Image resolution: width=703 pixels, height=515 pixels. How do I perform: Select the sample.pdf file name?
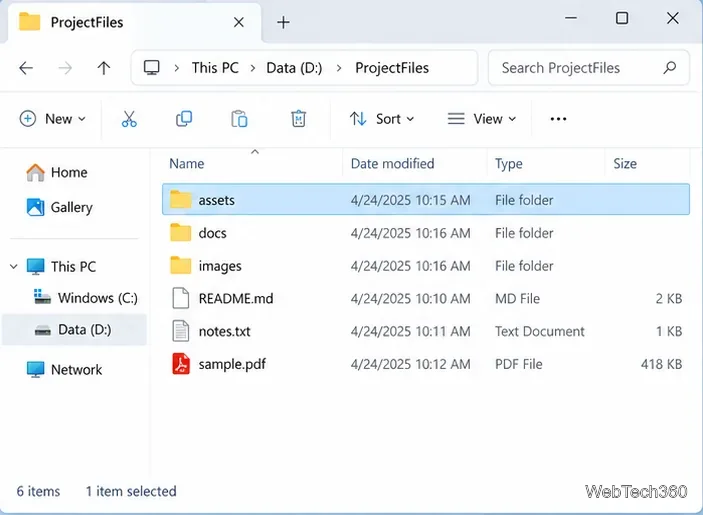coord(232,364)
